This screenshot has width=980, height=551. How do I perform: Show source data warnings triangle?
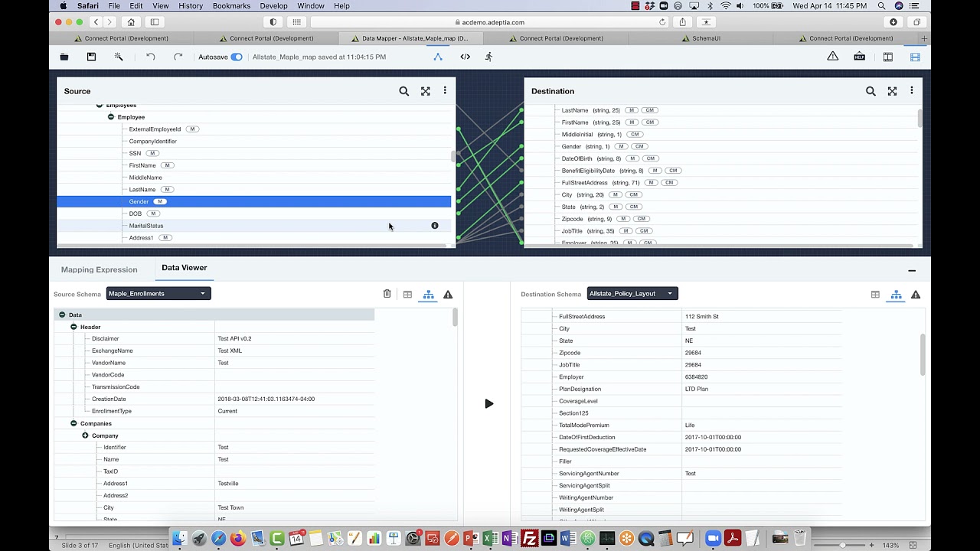click(448, 295)
